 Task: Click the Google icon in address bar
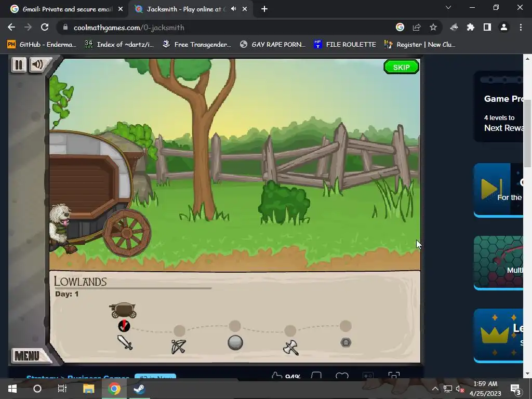(400, 27)
